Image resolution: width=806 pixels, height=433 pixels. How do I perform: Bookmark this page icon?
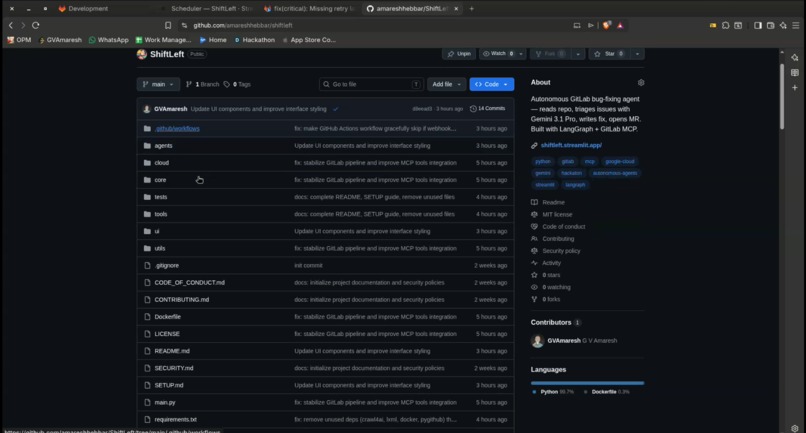coord(168,25)
